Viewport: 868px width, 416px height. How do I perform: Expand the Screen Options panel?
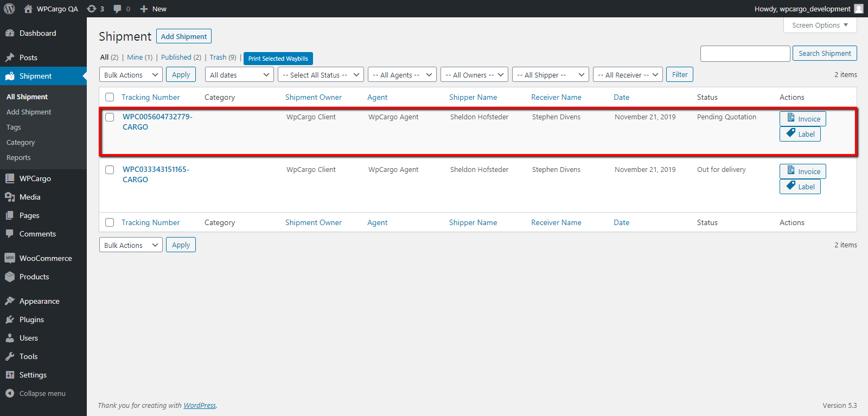820,25
